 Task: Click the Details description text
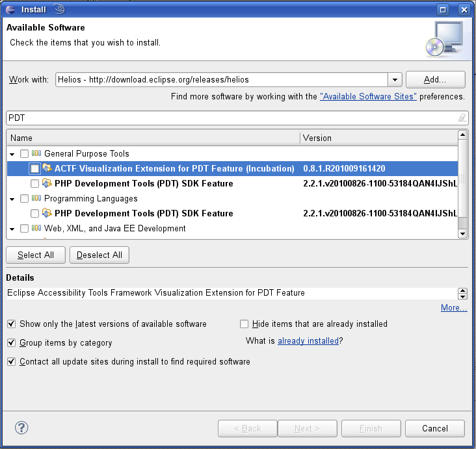pyautogui.click(x=155, y=293)
